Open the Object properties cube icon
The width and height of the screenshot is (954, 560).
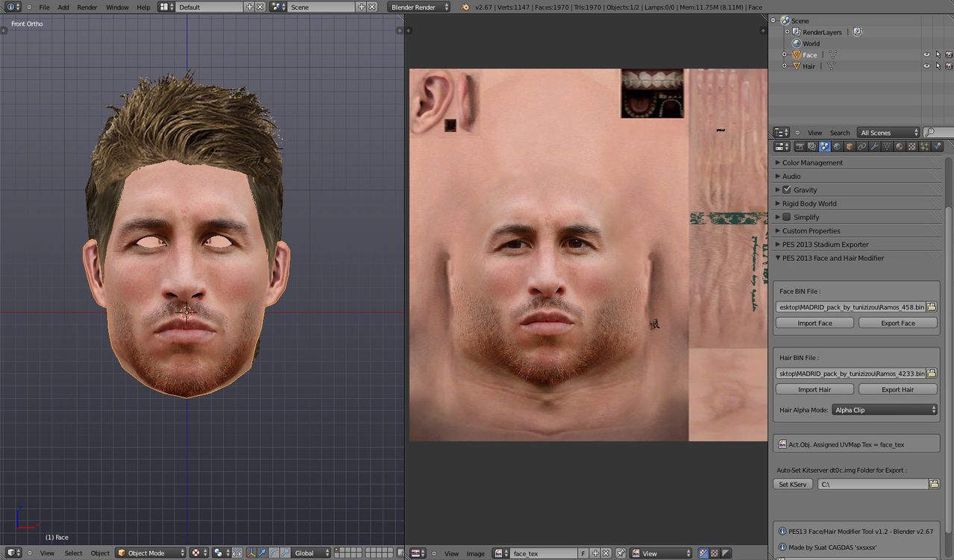(x=850, y=147)
